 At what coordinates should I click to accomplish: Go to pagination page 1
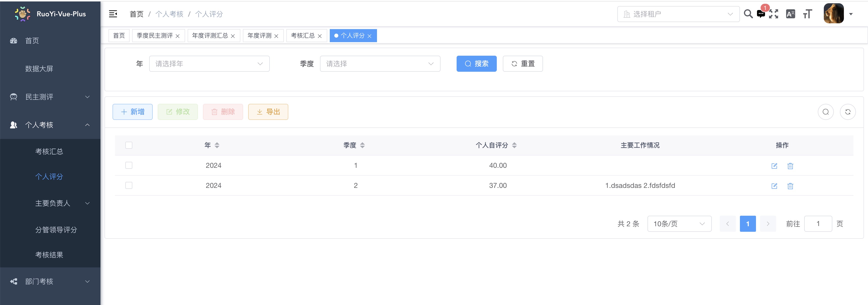[x=748, y=224]
